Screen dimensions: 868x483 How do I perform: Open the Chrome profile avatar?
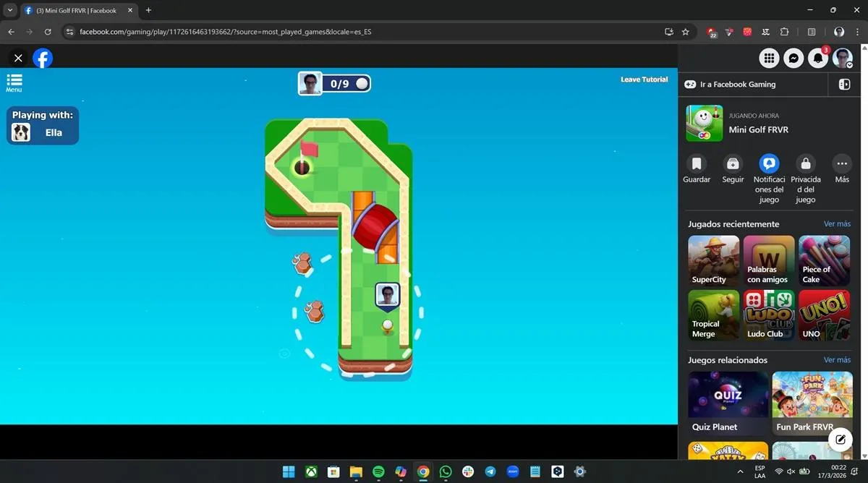pyautogui.click(x=839, y=32)
